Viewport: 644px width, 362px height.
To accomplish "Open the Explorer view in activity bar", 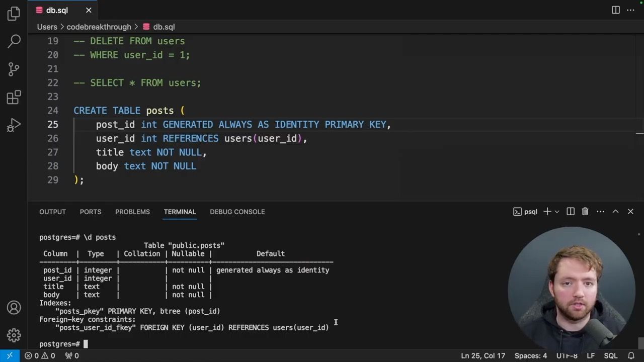I will coord(14,14).
